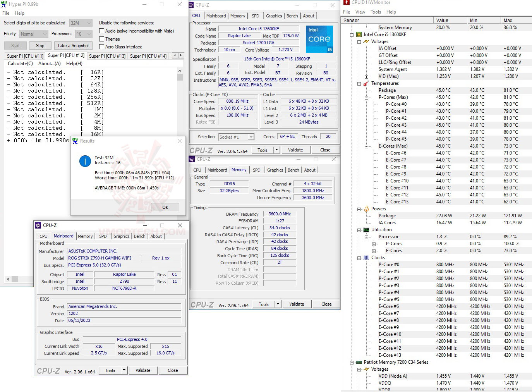Image resolution: width=532 pixels, height=392 pixels.
Task: Select the VDDQ voltage row
Action: [x=436, y=383]
